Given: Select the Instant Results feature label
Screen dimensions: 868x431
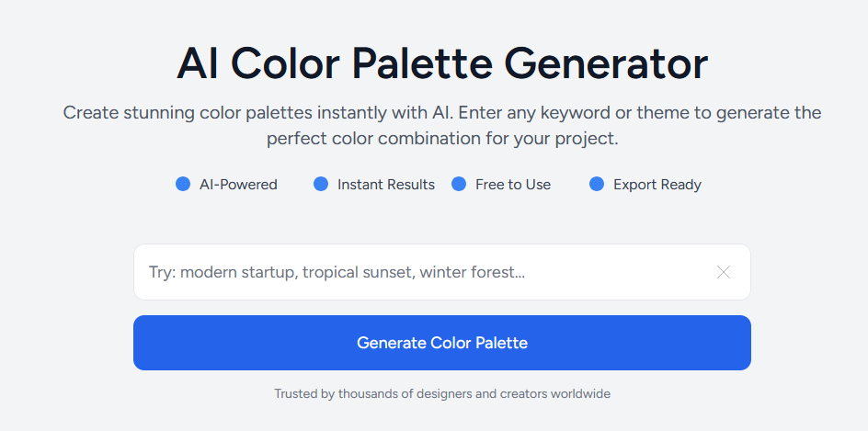Looking at the screenshot, I should point(386,185).
